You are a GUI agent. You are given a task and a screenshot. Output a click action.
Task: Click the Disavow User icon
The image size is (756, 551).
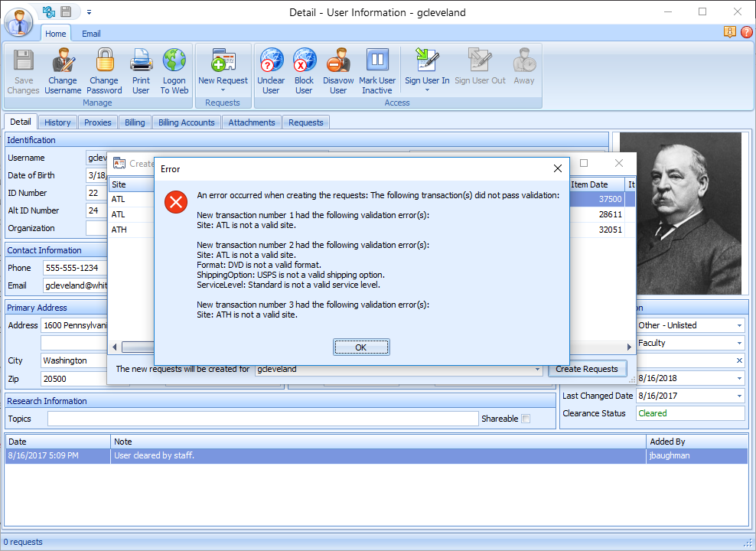(338, 69)
